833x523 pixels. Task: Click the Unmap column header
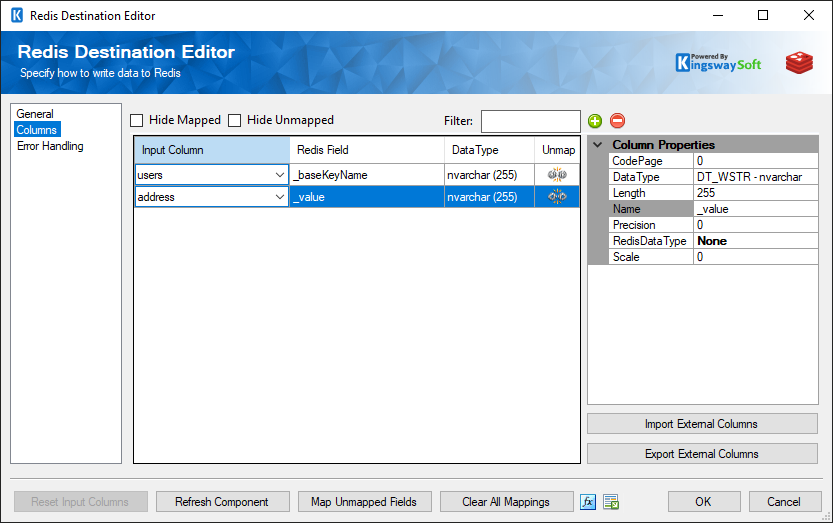pyautogui.click(x=557, y=150)
